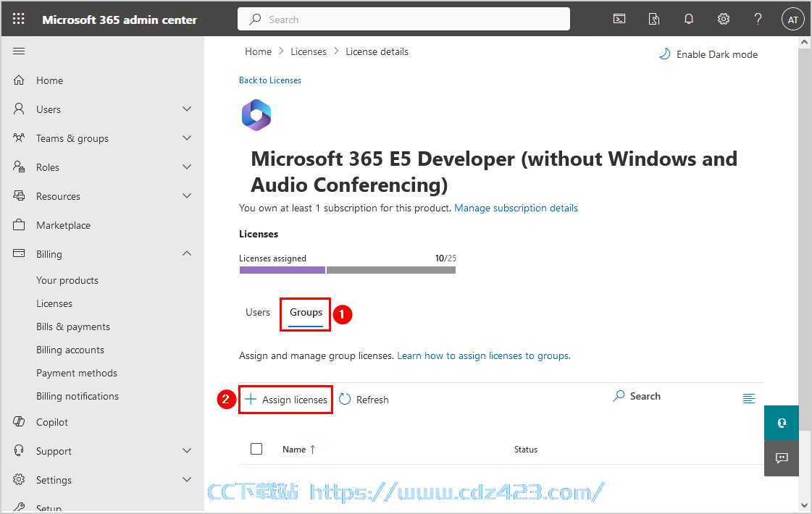Screen dimensions: 812x514
Task: Open Billing notifications menu item
Action: (78, 396)
